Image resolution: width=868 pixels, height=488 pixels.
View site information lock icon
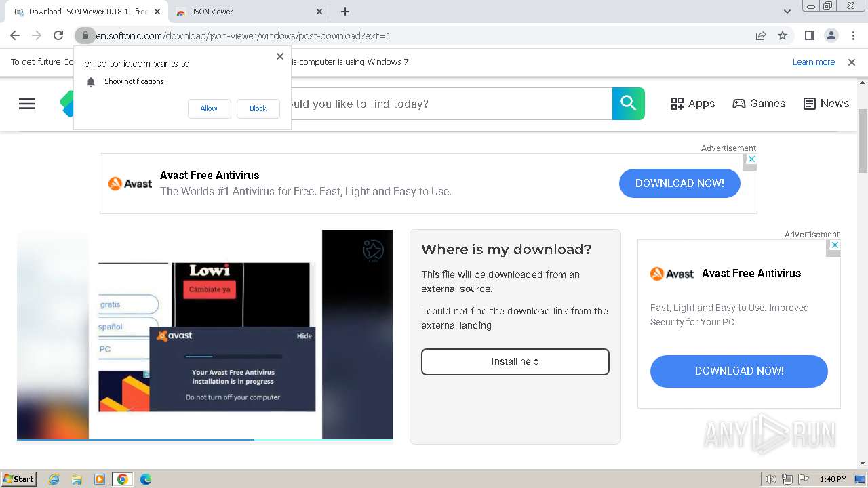point(85,35)
